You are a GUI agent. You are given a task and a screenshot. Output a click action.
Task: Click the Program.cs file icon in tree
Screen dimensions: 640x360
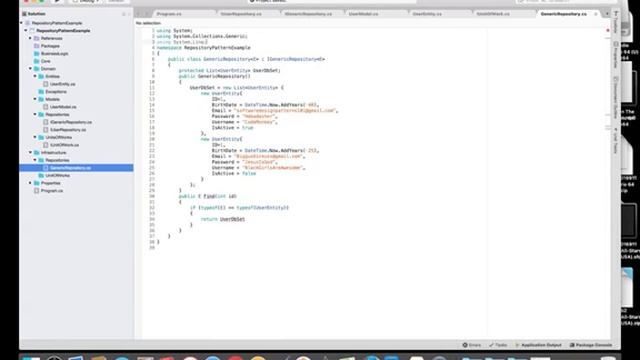(x=37, y=191)
